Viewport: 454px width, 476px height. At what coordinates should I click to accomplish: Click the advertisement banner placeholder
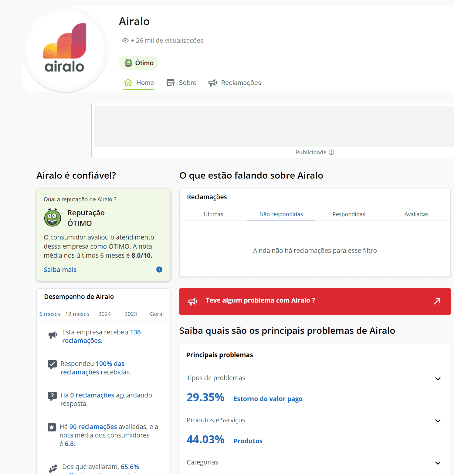coord(274,126)
